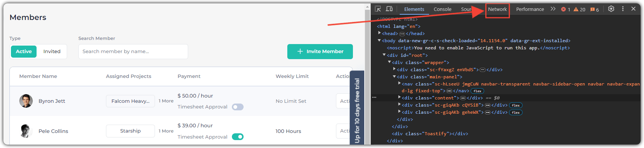Click the Search member by name field
The width and height of the screenshot is (644, 148).
133,52
